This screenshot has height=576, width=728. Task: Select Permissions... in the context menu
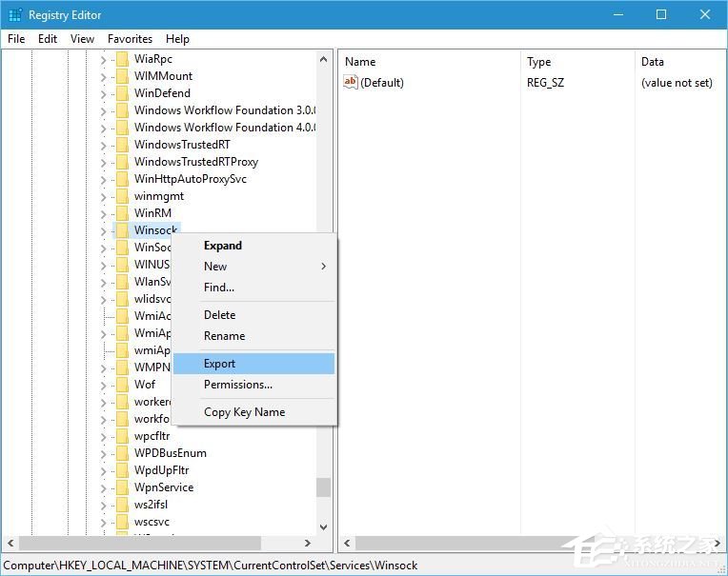[238, 385]
